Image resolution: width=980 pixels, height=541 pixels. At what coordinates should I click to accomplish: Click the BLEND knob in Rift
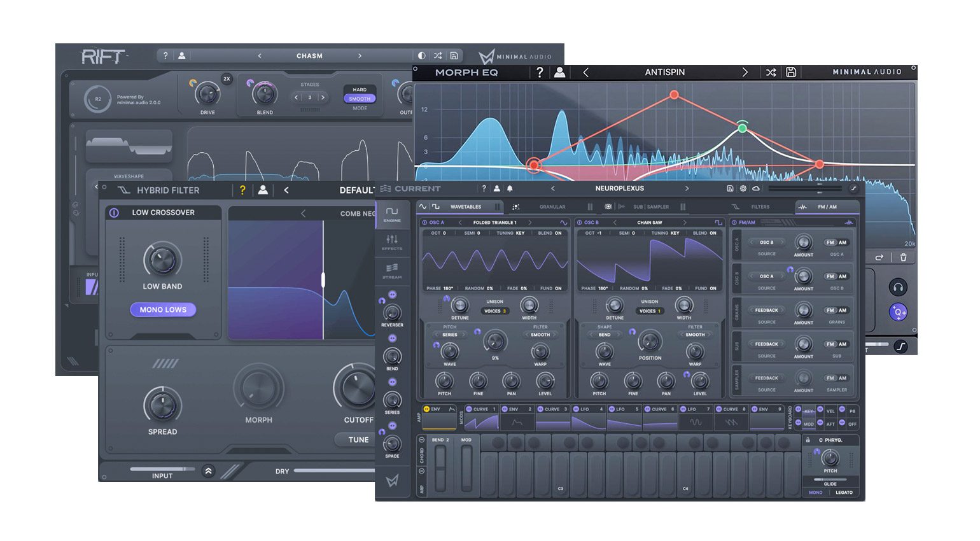tap(265, 94)
